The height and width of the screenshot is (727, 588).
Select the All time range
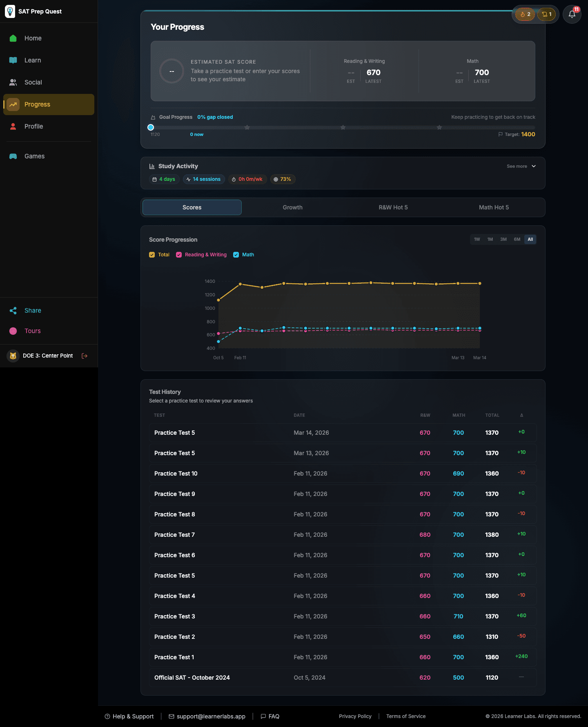(530, 240)
